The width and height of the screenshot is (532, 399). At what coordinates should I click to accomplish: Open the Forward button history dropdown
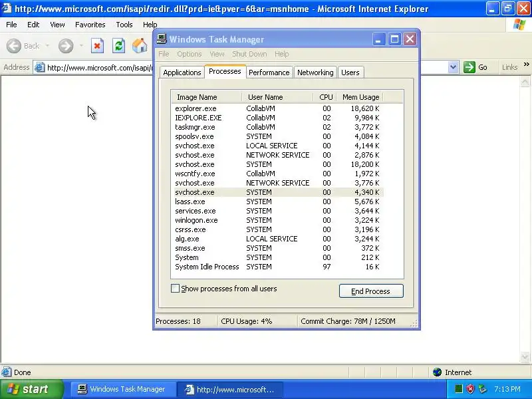tap(81, 46)
